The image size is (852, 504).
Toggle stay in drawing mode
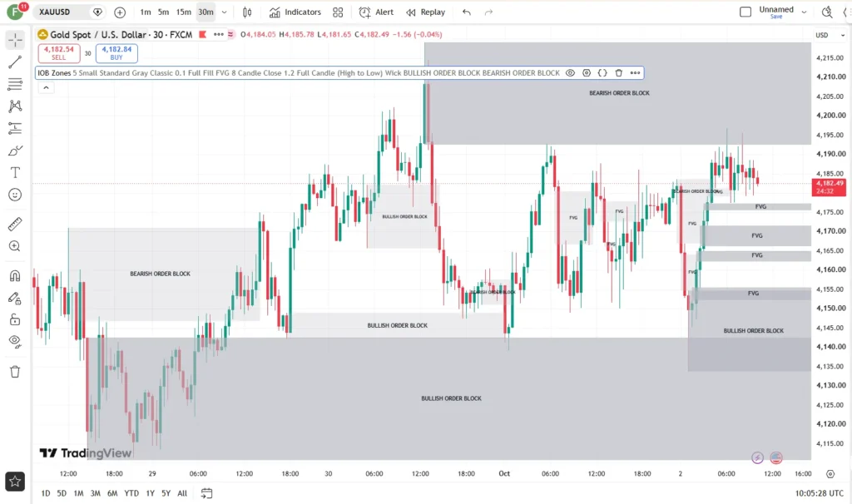pos(15,298)
